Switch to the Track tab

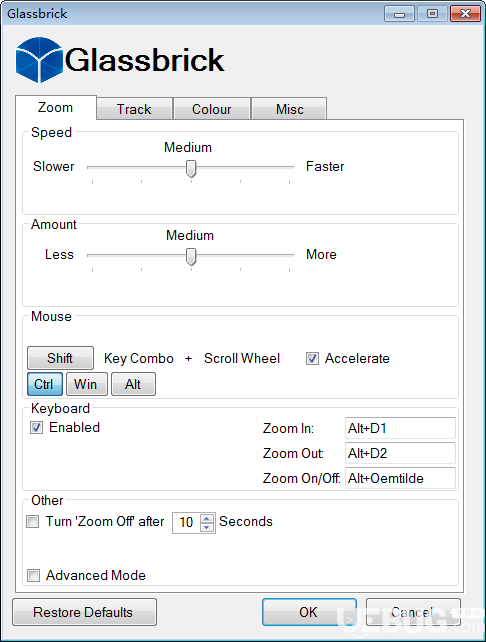pos(134,109)
